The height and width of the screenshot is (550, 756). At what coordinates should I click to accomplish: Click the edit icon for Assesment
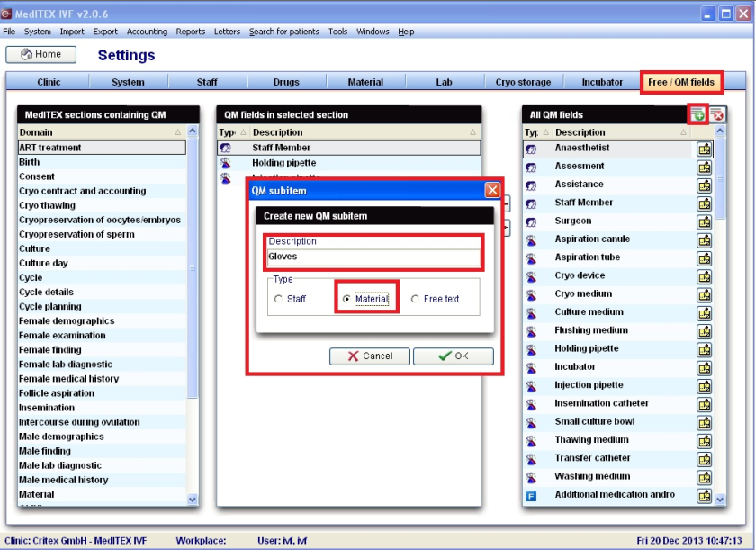pyautogui.click(x=705, y=167)
